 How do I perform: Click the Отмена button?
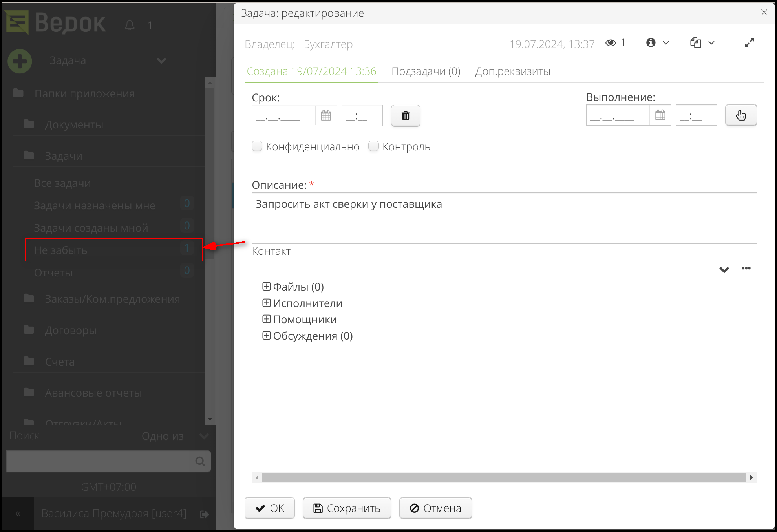pos(435,508)
